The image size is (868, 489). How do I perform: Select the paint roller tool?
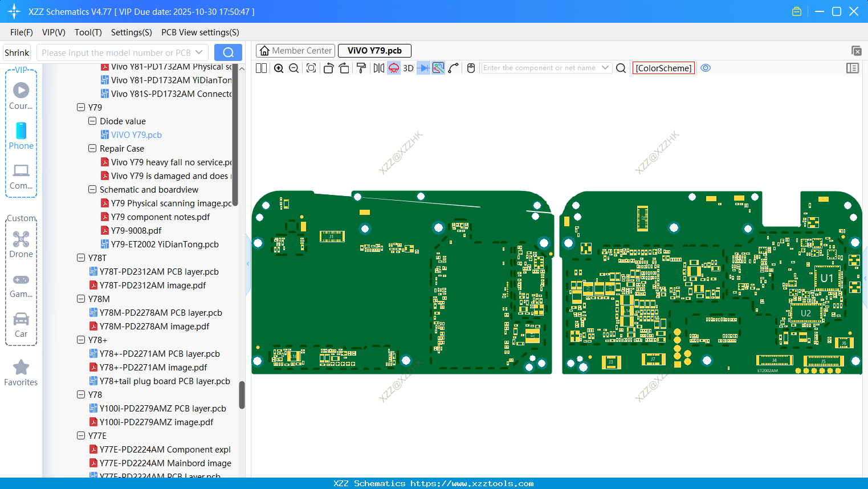(x=361, y=68)
